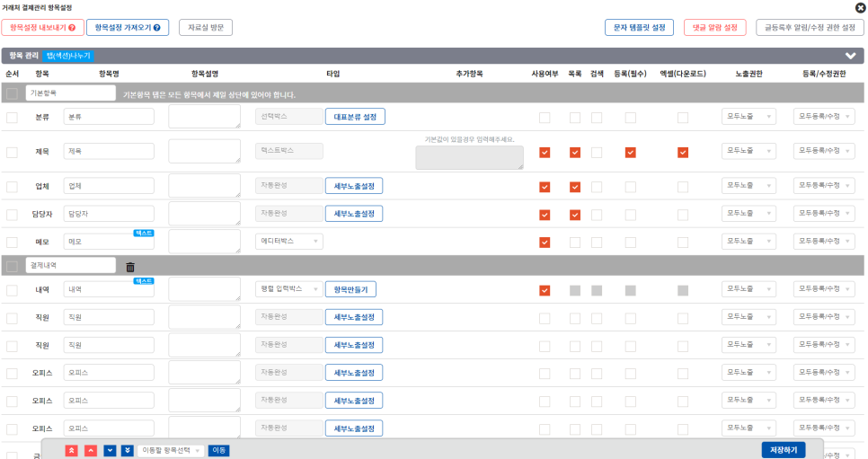868x459 pixels.
Task: Click the 저장하기 save button
Action: (783, 450)
